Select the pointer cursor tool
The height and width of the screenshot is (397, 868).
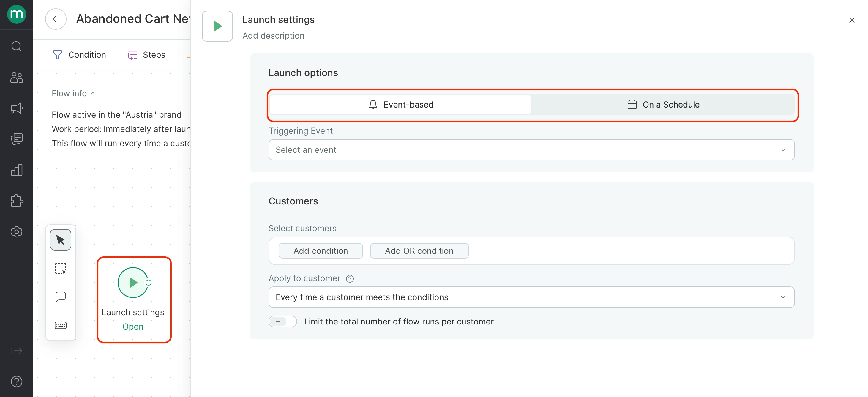(x=61, y=240)
